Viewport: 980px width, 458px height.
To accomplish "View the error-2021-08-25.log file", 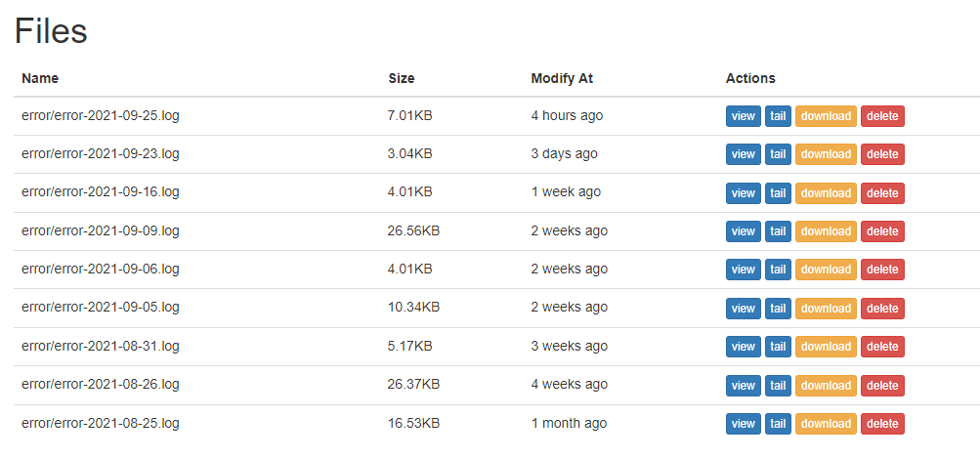I will click(x=744, y=424).
